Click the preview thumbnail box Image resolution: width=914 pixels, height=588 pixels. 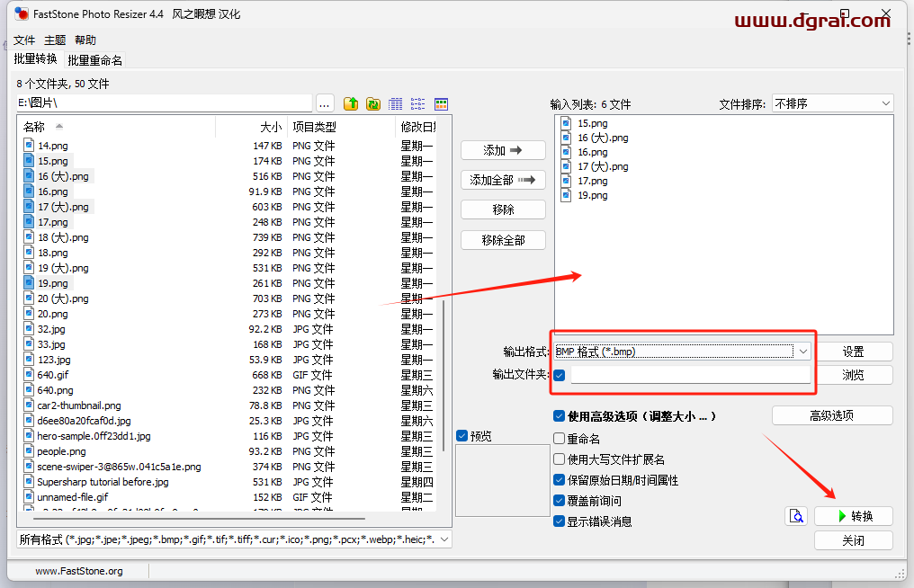pyautogui.click(x=503, y=481)
